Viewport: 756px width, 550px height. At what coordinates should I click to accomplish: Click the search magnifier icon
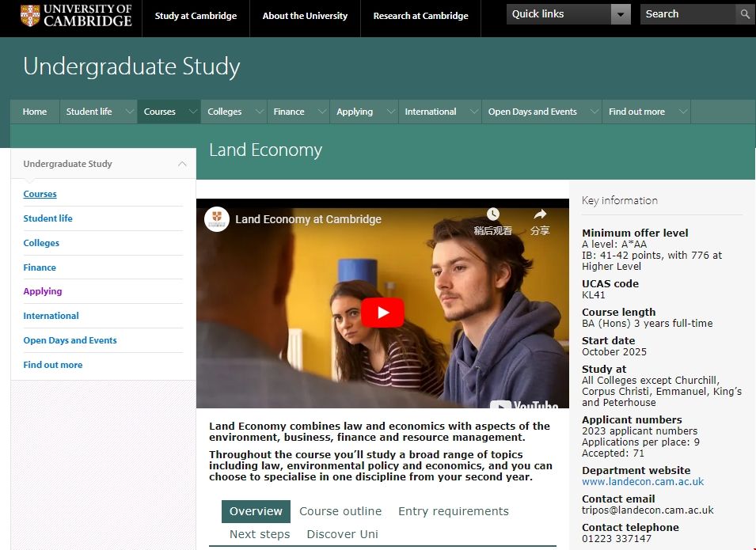[x=745, y=14]
